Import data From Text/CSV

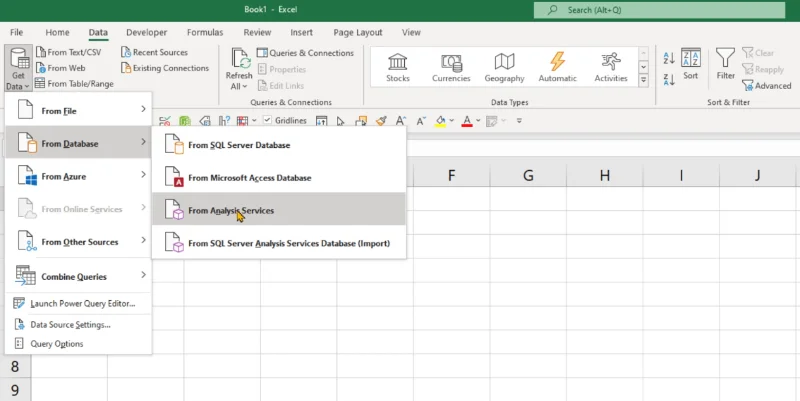click(68, 52)
